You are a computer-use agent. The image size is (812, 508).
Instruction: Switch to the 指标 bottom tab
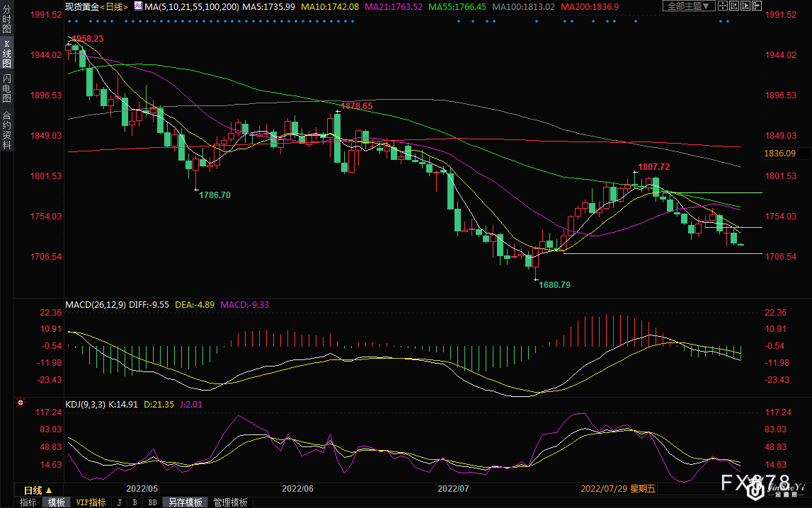coord(28,502)
